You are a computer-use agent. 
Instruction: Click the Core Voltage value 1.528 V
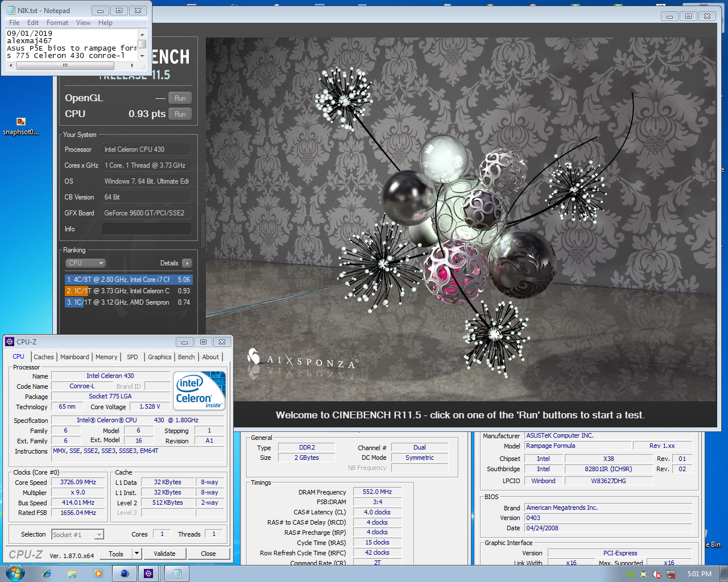click(150, 406)
